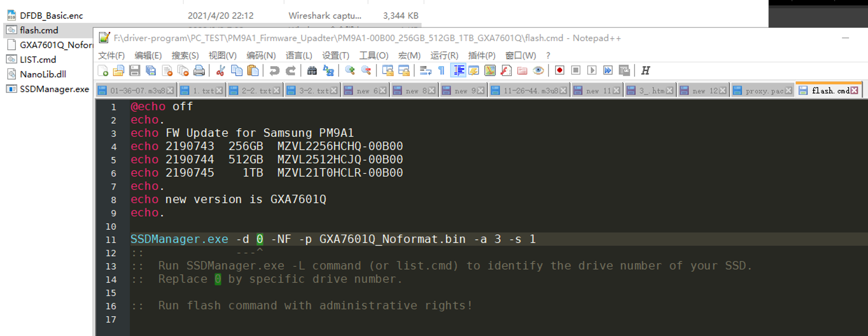Click the Save All toolbar icon
Viewport: 868px width, 336px height.
(x=151, y=71)
